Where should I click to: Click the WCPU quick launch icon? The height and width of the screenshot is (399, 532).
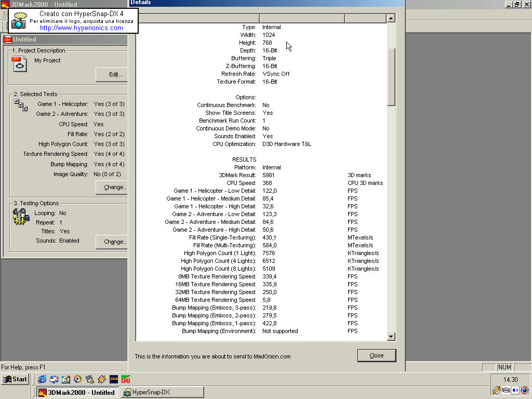(x=126, y=379)
